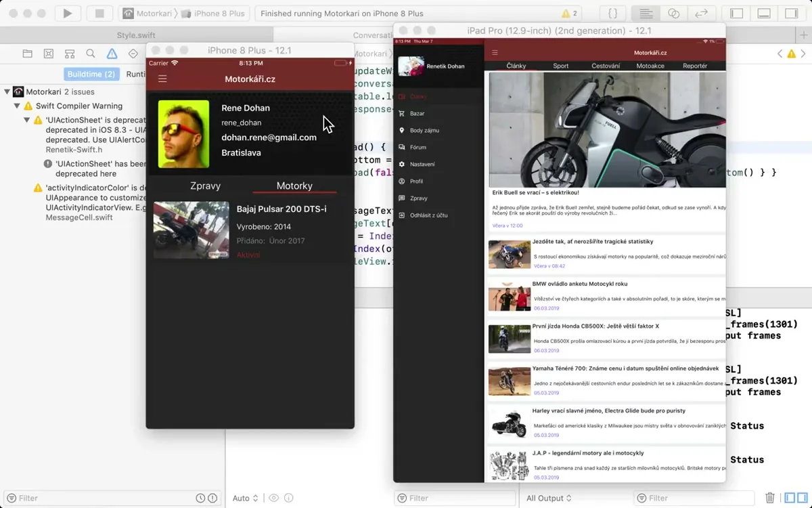812x508 pixels.
Task: Select Cestování tab in iPad simulator
Action: click(x=606, y=66)
